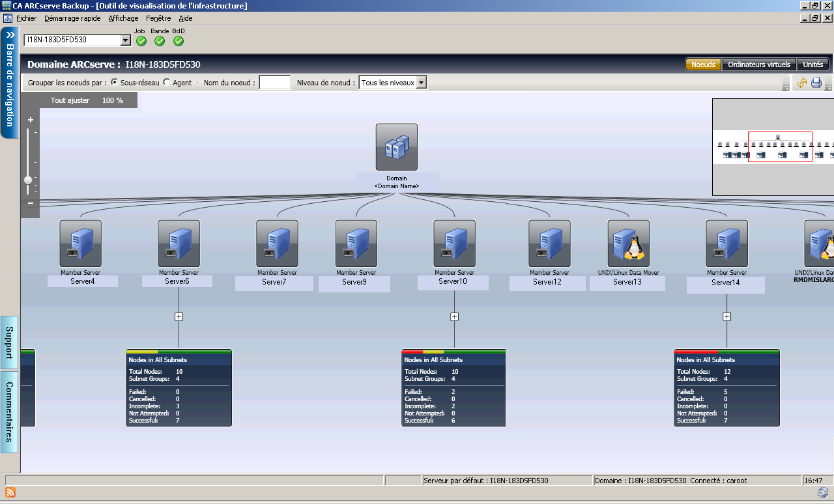834x504 pixels.
Task: Click the app icon left of Fichier
Action: tap(8, 18)
